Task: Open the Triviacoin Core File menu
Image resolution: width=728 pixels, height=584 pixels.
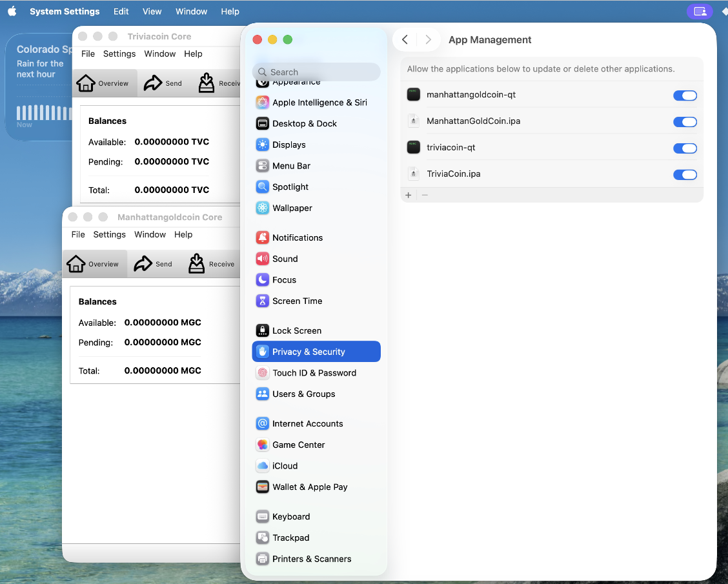Action: [x=88, y=54]
